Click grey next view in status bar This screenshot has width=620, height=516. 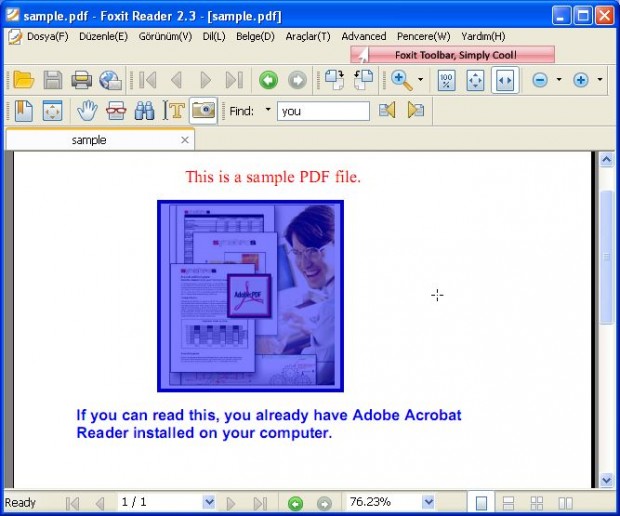324,503
